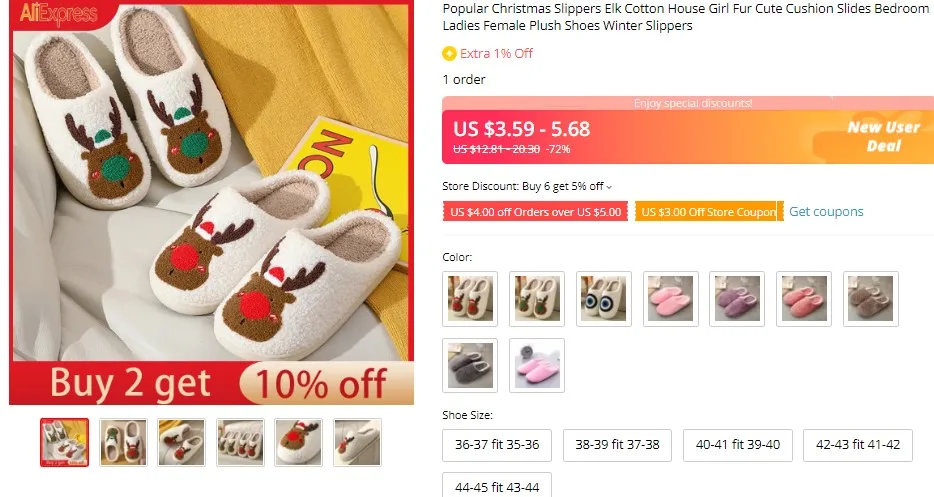This screenshot has height=497, width=934.
Task: Select shoe size 36-37 fit 35-36
Action: click(x=497, y=445)
